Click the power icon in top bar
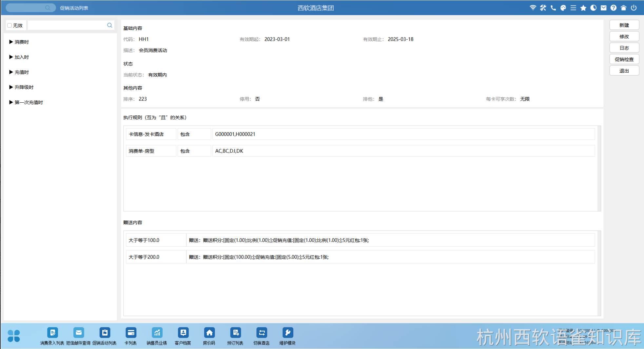The width and height of the screenshot is (644, 349). (634, 8)
